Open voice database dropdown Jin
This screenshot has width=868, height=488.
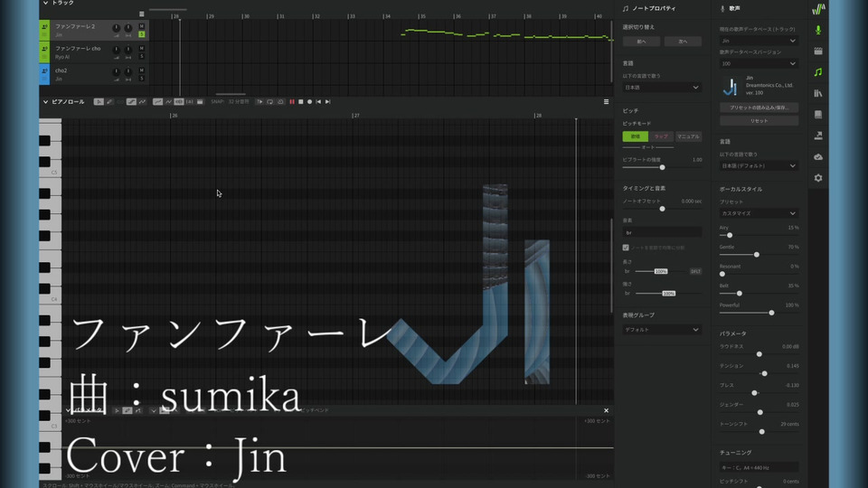[x=759, y=41]
